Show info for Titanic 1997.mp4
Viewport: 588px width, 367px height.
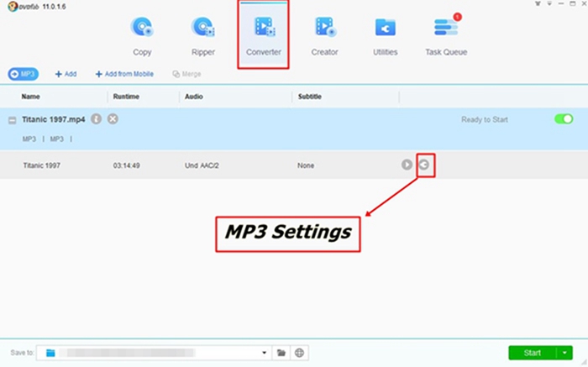pyautogui.click(x=97, y=119)
